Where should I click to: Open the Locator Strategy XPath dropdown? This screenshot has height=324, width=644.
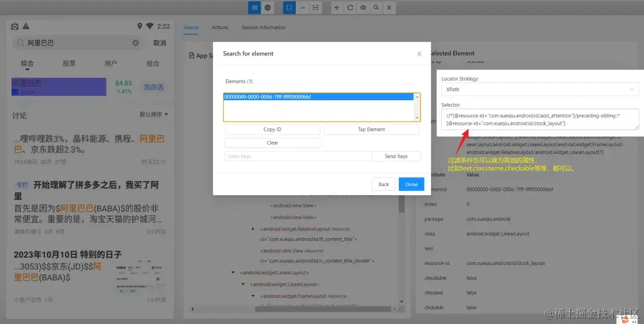click(540, 90)
